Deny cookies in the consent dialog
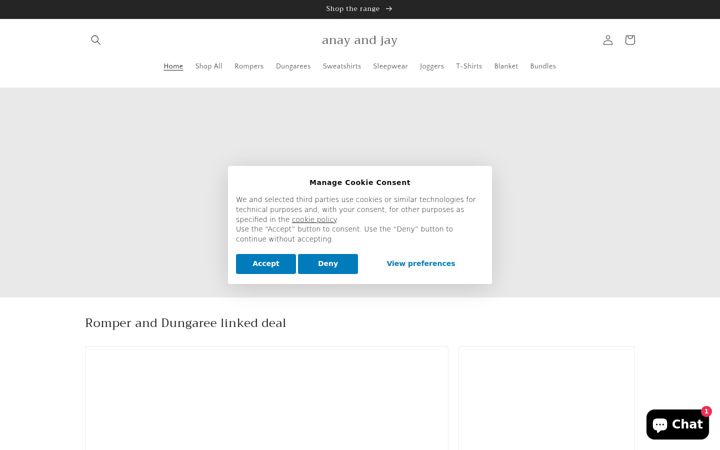The width and height of the screenshot is (720, 450). pos(328,264)
